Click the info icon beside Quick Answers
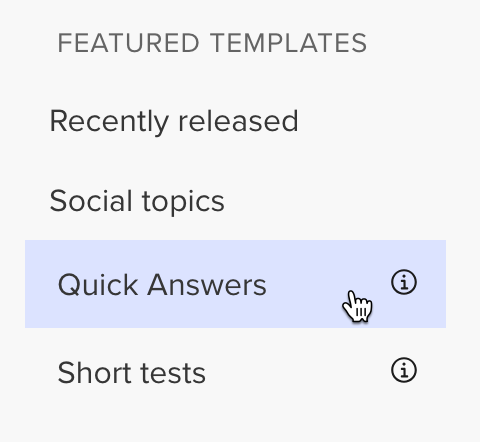The width and height of the screenshot is (480, 442). (x=404, y=282)
